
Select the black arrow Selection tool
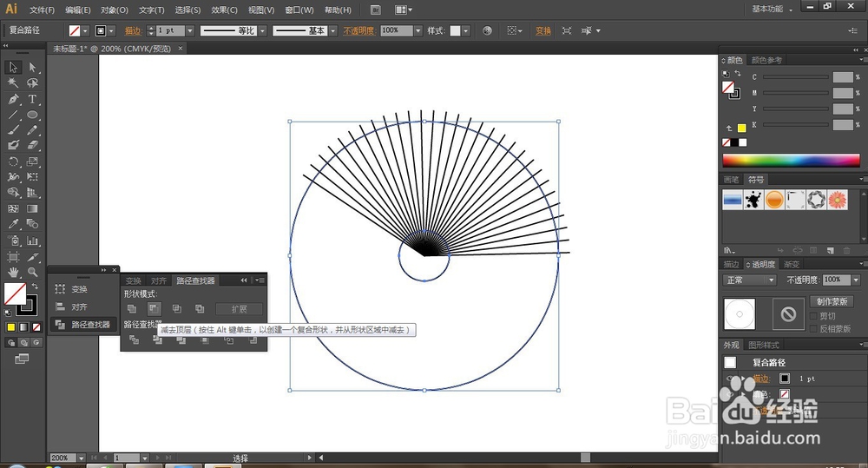click(13, 67)
